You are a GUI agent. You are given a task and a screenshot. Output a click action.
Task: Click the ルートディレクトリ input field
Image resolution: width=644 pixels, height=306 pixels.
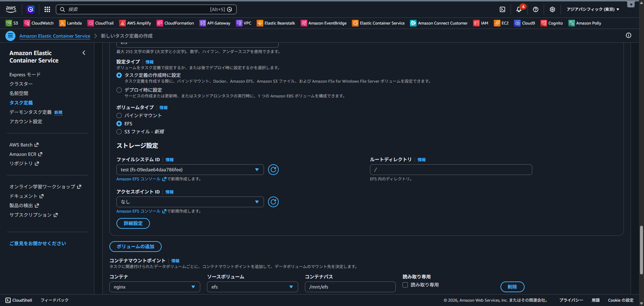coord(451,170)
